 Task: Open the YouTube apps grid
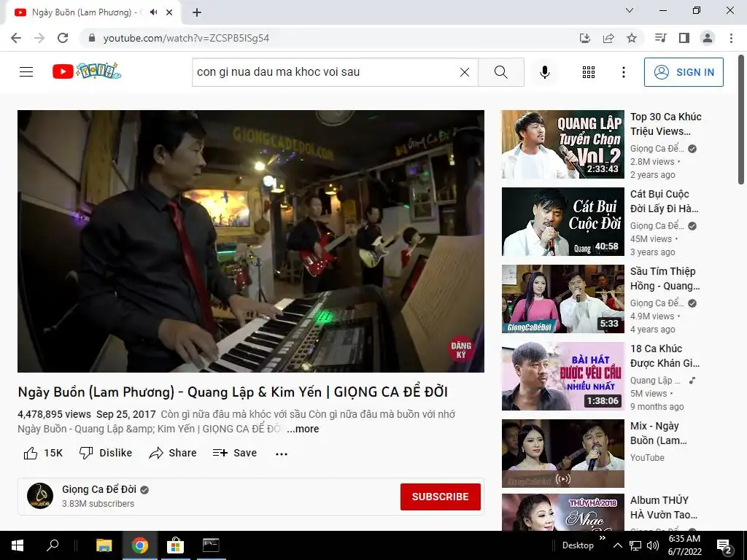589,72
